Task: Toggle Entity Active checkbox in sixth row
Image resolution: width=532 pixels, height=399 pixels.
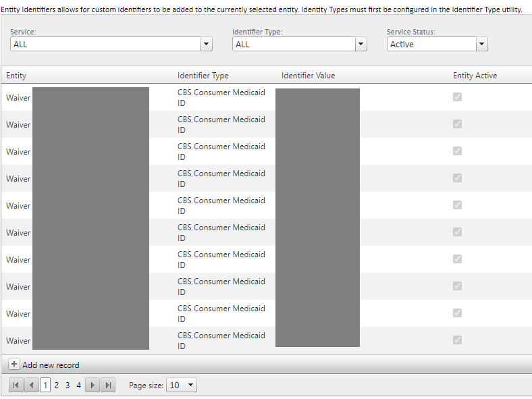Action: 457,232
